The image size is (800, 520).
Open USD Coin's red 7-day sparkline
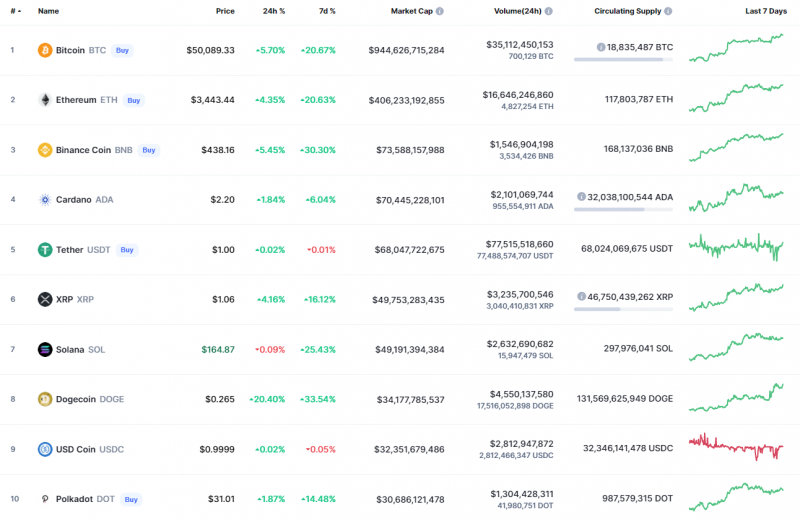(x=736, y=447)
